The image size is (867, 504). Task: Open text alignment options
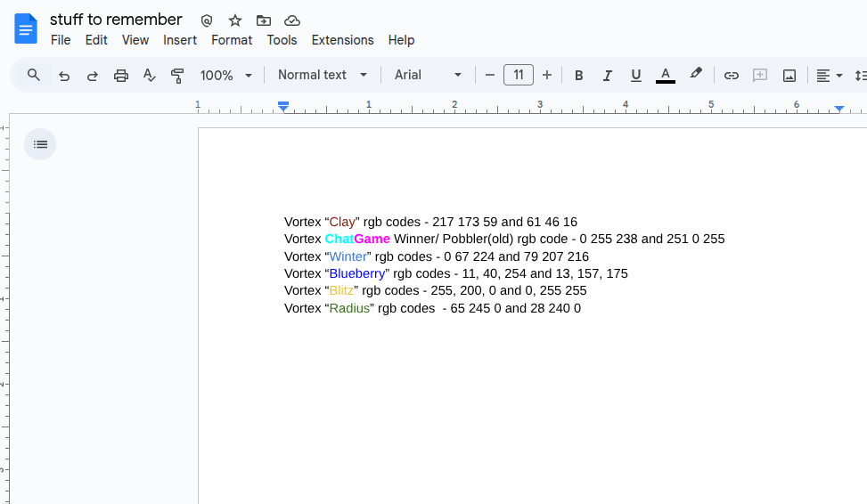click(829, 75)
